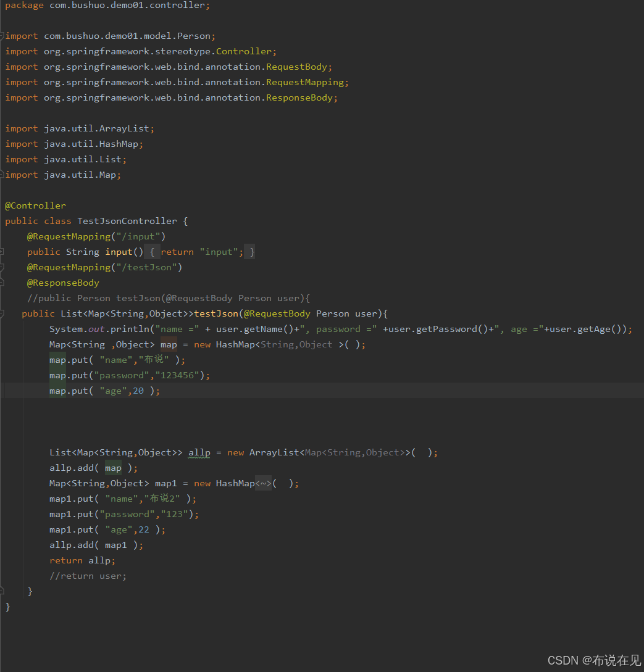The height and width of the screenshot is (672, 644).
Task: Click the map1.put "password","123" line
Action: coord(124,514)
